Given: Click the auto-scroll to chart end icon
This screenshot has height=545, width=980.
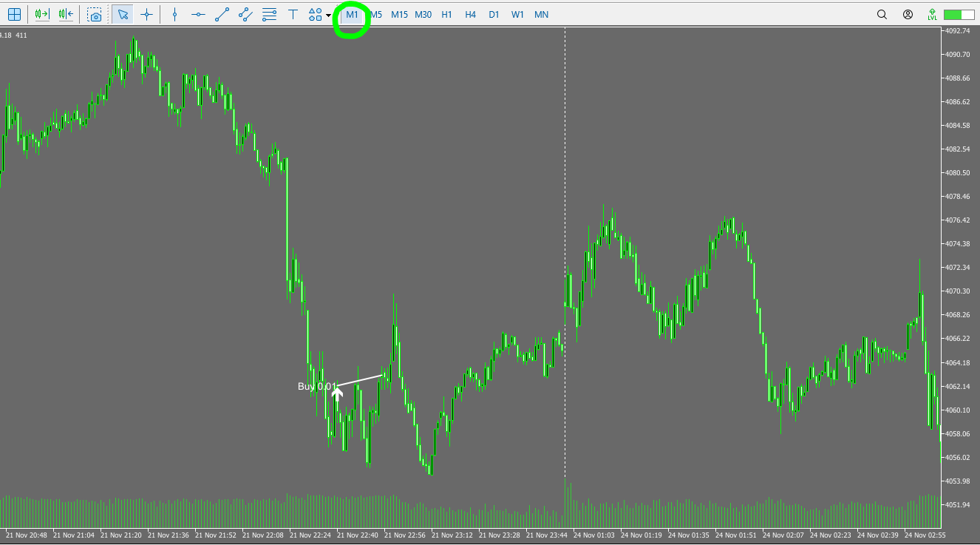Looking at the screenshot, I should 41,14.
